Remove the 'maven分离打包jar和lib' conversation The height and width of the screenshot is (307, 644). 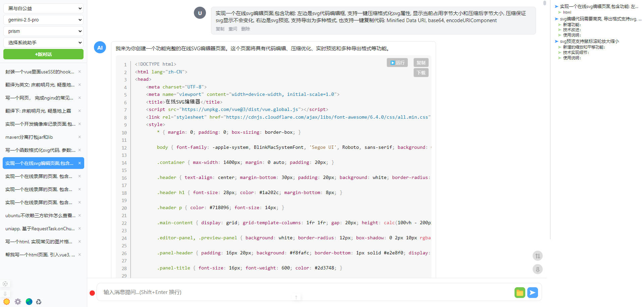pos(79,137)
